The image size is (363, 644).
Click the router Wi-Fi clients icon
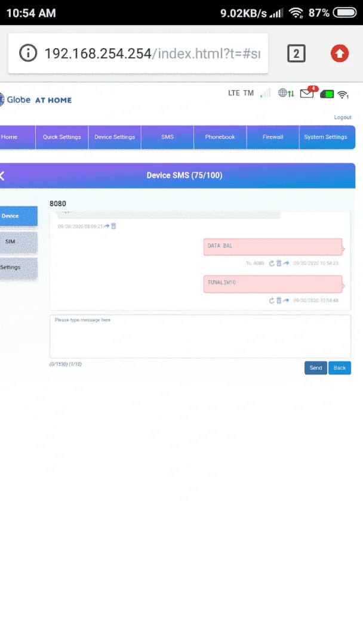click(x=343, y=95)
